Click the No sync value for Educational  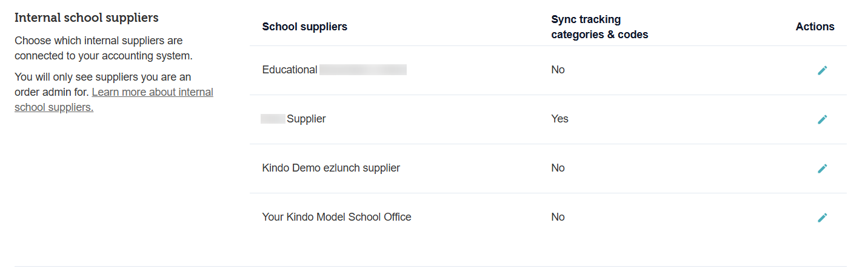[x=558, y=70]
